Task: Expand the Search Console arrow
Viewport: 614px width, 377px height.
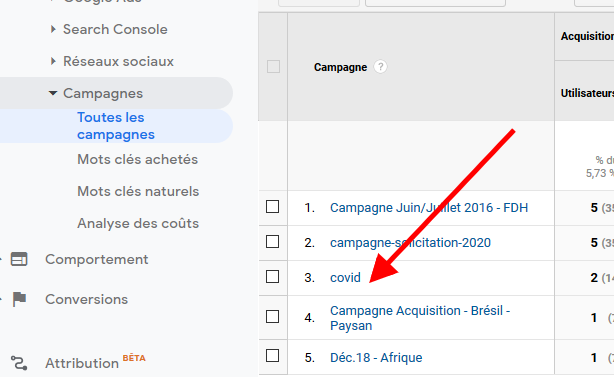Action: [x=53, y=29]
